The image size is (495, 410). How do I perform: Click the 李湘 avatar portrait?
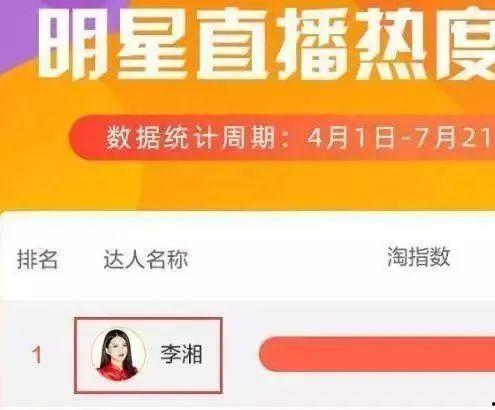118,355
